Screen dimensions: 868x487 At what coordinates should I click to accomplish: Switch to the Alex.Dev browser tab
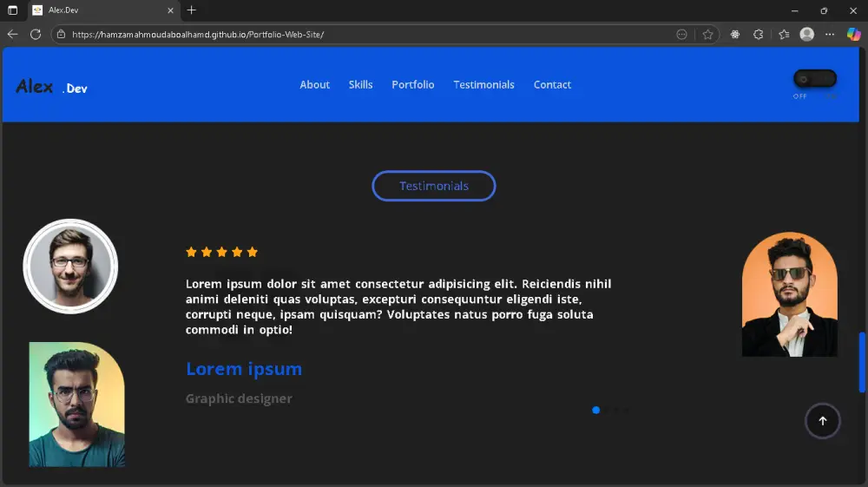(x=102, y=10)
